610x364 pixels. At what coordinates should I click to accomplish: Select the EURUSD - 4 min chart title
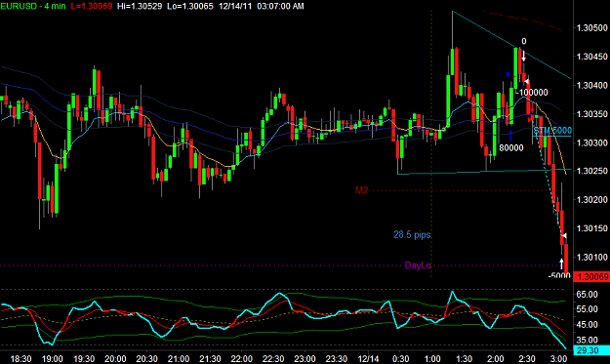click(33, 6)
